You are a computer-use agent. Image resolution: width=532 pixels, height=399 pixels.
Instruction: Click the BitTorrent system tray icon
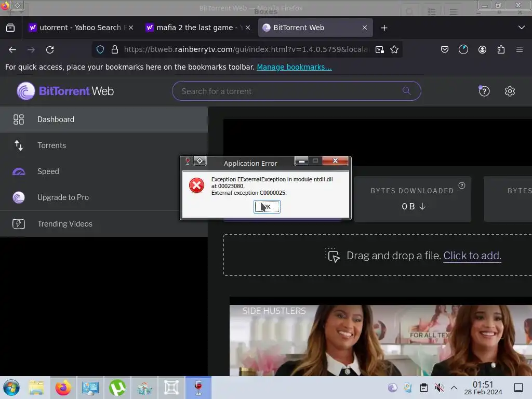click(393, 388)
